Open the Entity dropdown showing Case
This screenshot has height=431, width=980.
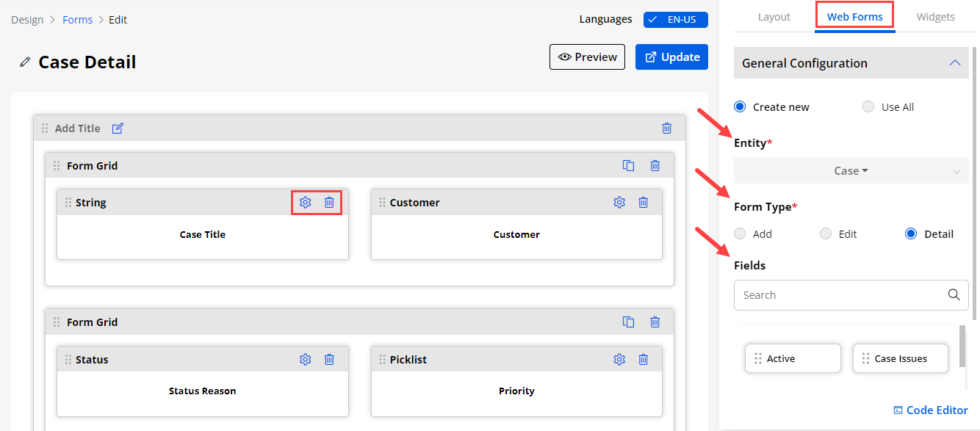(851, 171)
